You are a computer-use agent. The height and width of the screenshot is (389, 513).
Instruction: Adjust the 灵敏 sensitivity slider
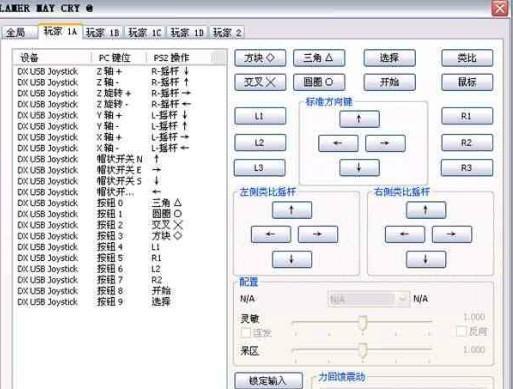[362, 322]
